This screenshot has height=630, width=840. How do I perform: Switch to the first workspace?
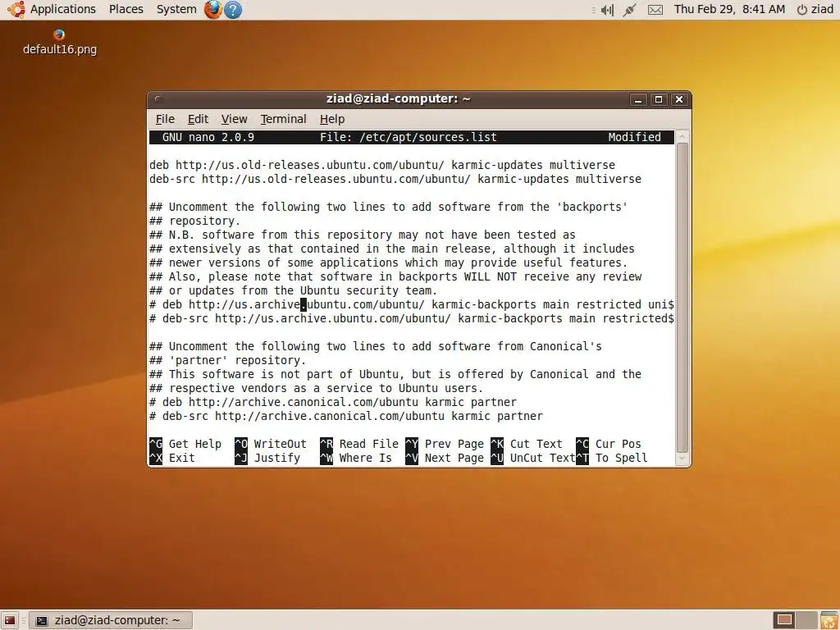(x=784, y=620)
